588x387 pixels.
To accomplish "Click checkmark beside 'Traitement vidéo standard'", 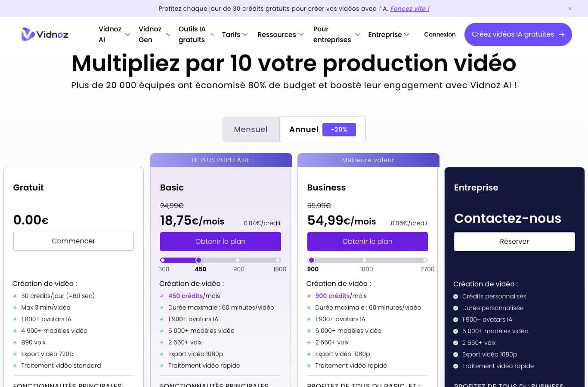I will pos(15,365).
